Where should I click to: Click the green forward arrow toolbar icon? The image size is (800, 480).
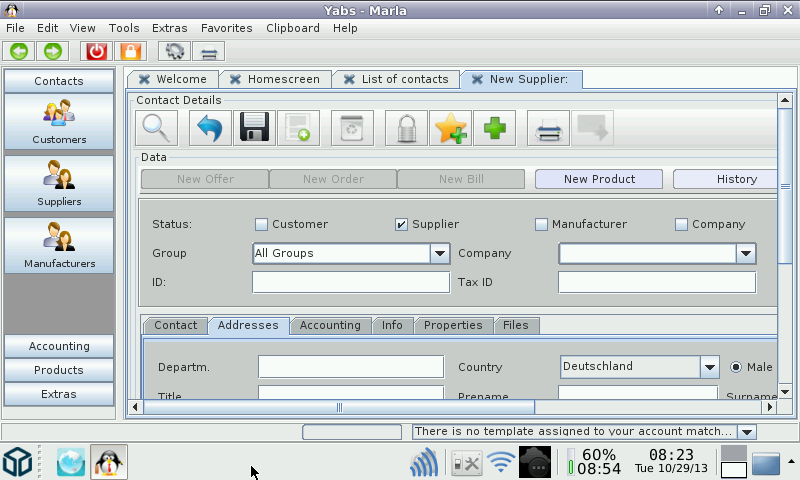pos(53,52)
